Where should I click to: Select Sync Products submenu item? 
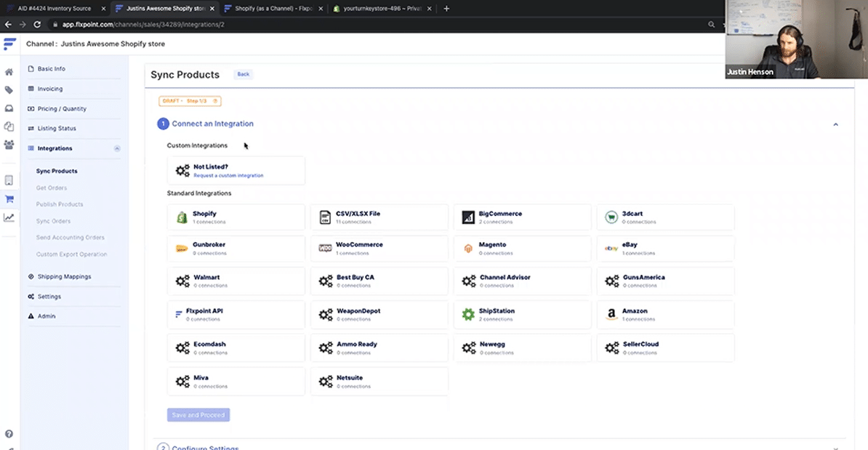click(57, 171)
